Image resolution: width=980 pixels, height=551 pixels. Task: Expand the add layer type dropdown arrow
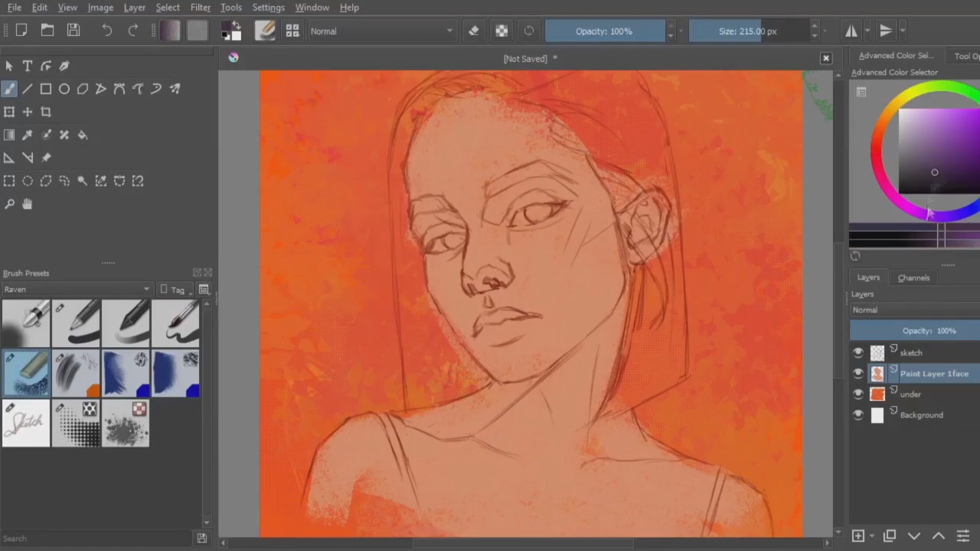[872, 536]
